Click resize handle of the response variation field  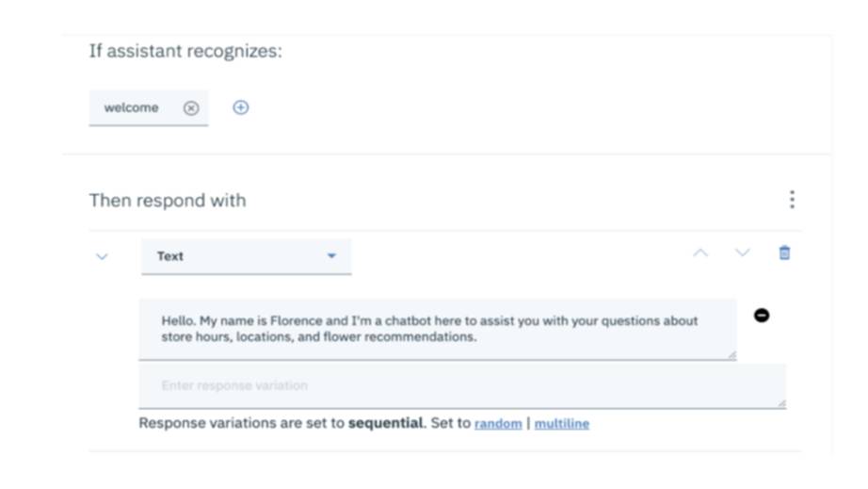pyautogui.click(x=780, y=403)
